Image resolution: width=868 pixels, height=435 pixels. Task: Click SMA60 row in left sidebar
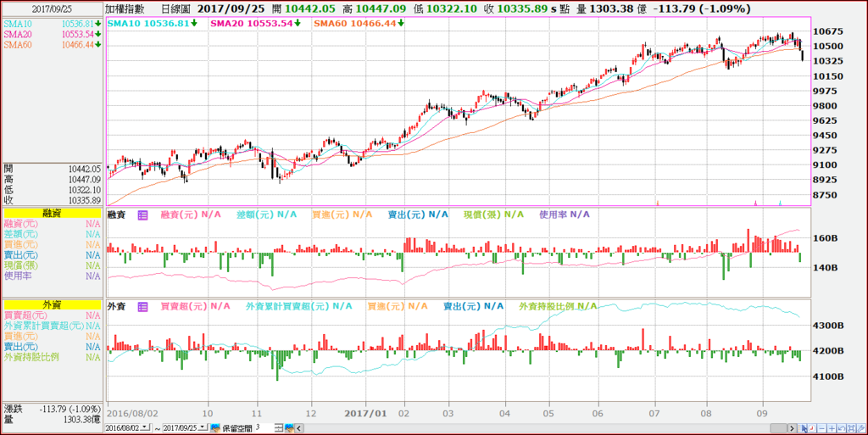pyautogui.click(x=52, y=45)
